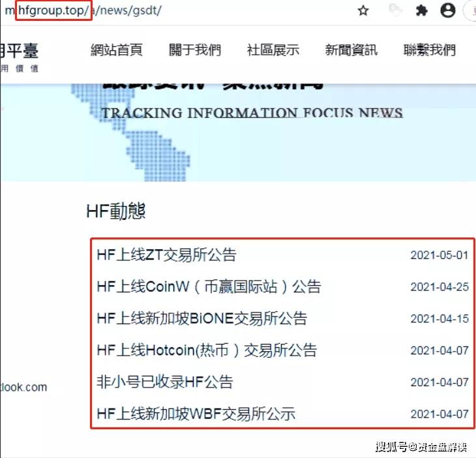Select 社區展示 in the navigation bar
476x458 pixels.
[273, 50]
